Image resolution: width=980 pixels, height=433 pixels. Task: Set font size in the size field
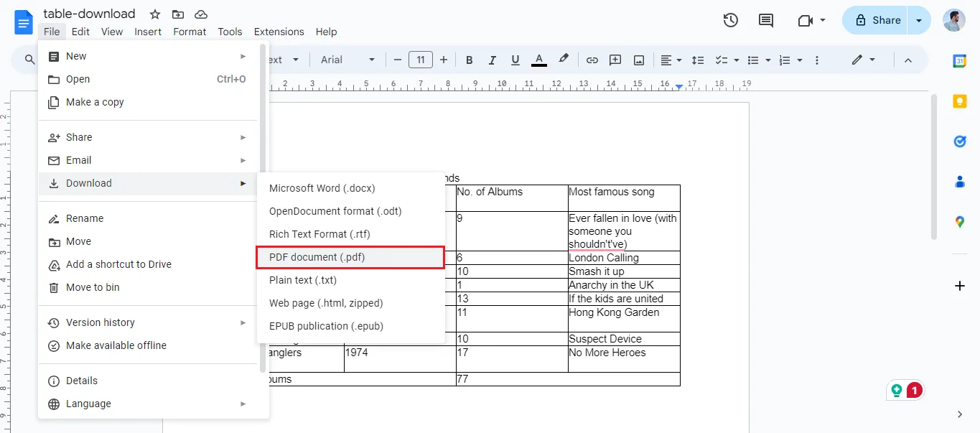coord(421,60)
